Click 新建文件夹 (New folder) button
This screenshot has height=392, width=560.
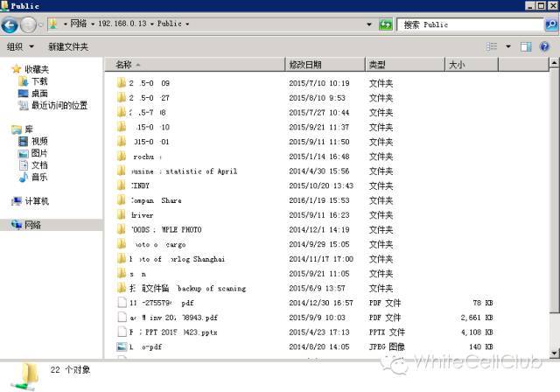point(68,46)
